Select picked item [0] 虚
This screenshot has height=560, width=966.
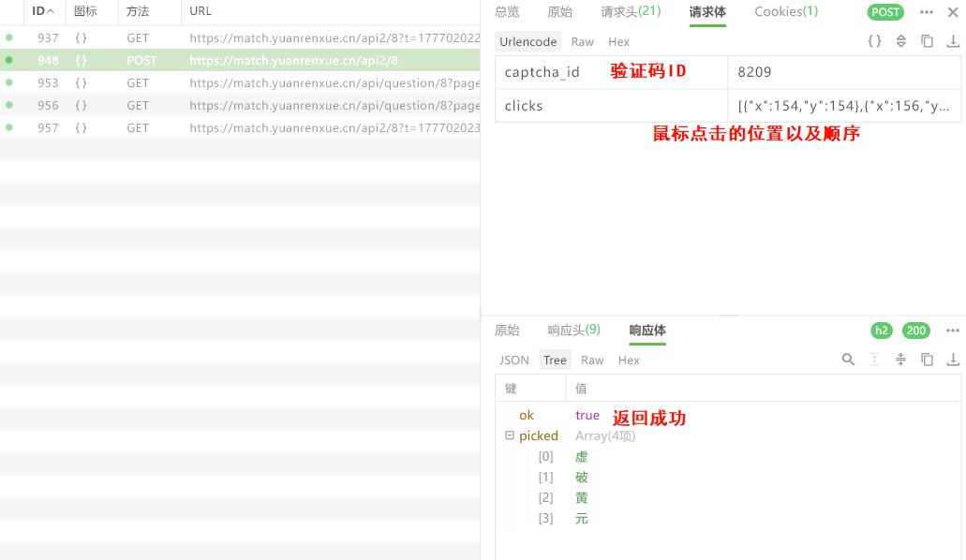click(x=728, y=456)
